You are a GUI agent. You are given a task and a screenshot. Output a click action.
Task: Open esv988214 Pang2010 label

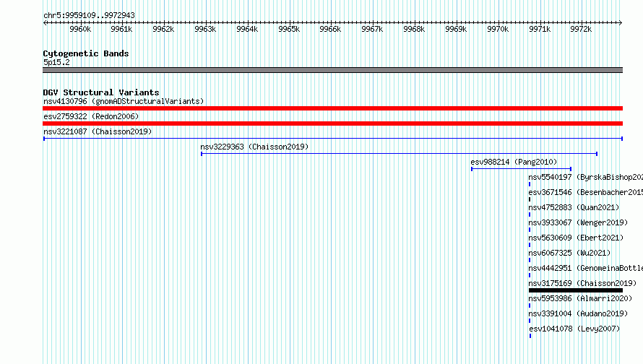pos(514,162)
